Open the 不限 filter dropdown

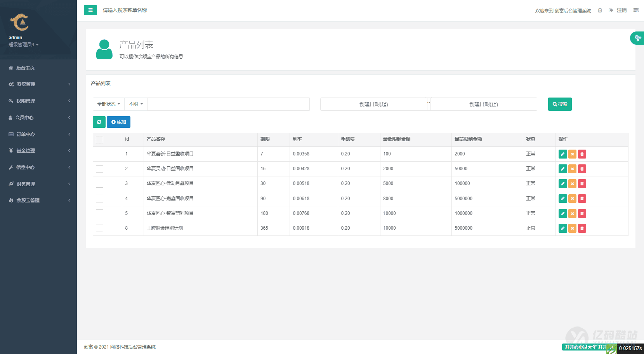coord(135,104)
